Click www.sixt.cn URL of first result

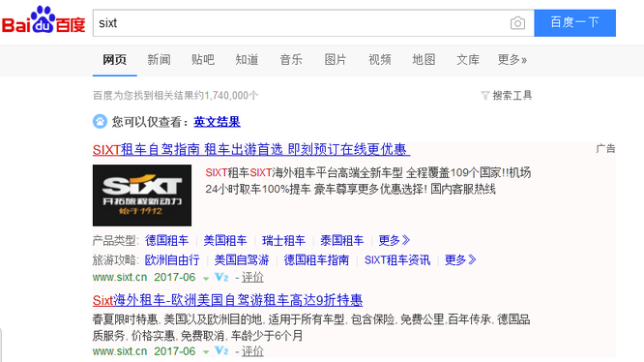[120, 278]
